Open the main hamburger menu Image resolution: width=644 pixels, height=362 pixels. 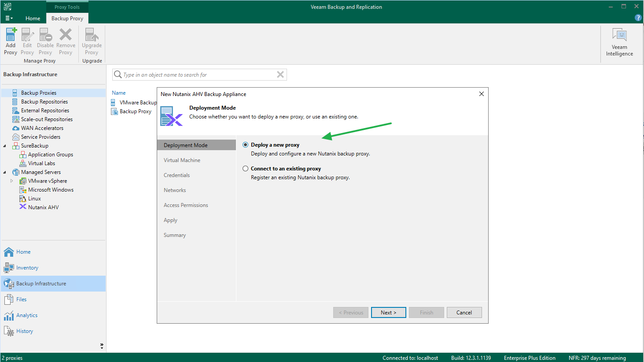click(9, 18)
